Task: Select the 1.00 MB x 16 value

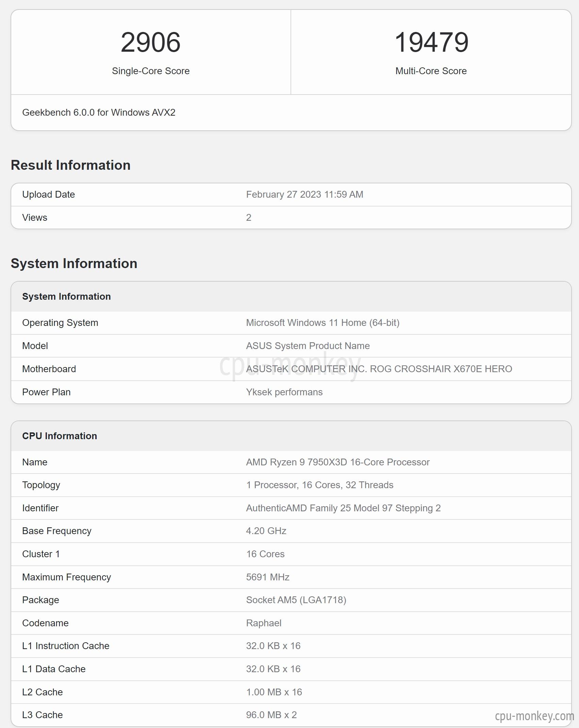Action: point(274,692)
